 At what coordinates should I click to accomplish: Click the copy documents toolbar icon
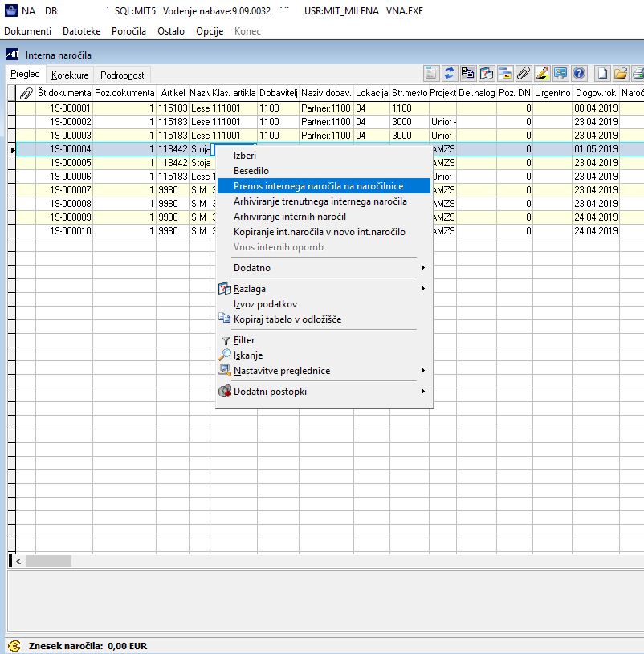[467, 74]
